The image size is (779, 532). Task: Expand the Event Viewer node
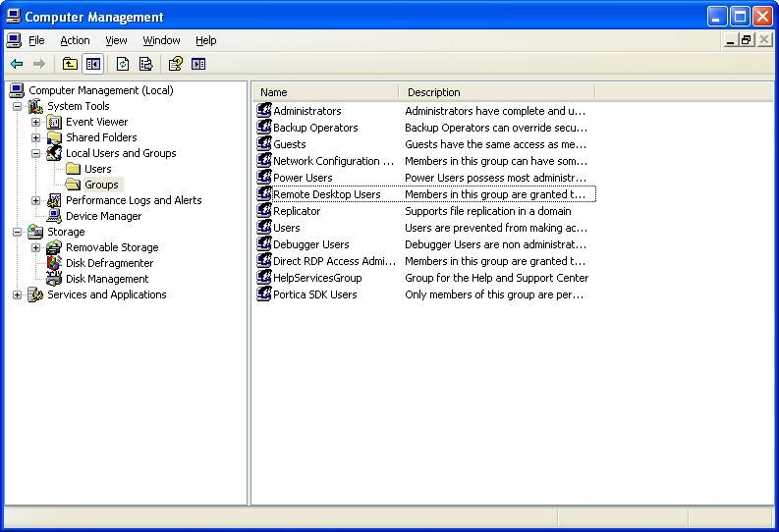point(35,122)
